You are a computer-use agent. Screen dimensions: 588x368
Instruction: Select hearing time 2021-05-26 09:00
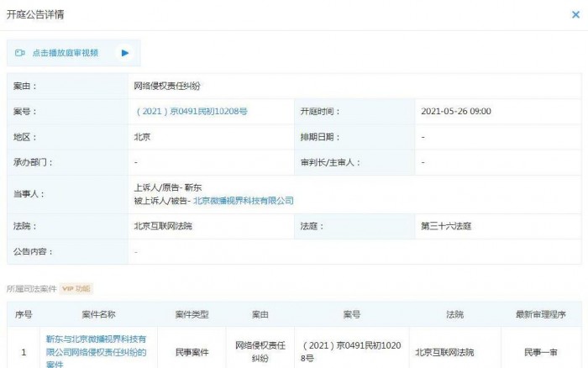[x=456, y=112]
